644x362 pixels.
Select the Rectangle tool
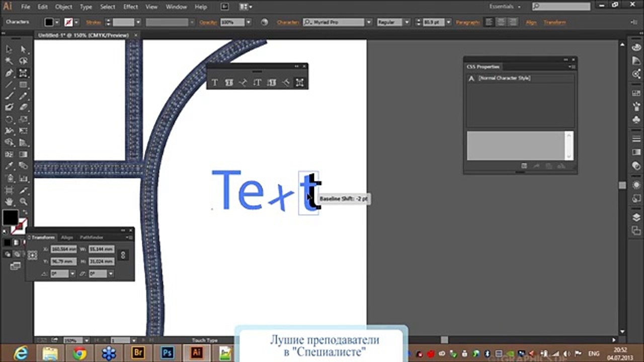tap(23, 85)
